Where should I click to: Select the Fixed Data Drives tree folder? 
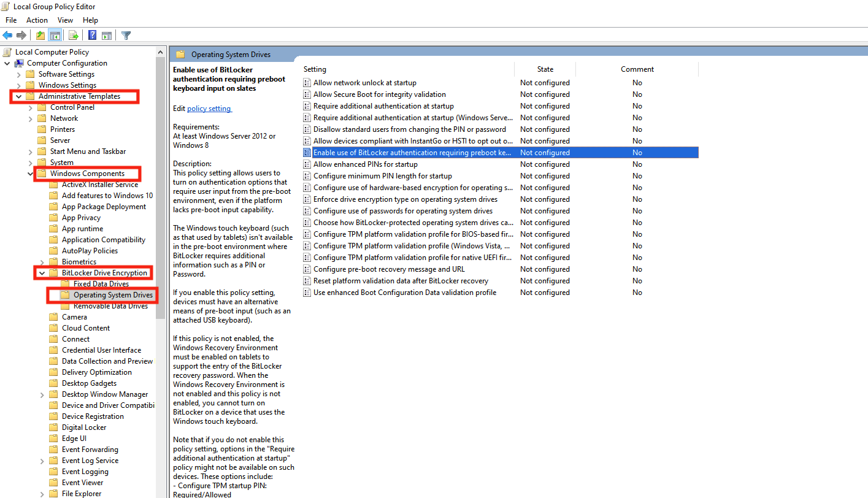(101, 284)
